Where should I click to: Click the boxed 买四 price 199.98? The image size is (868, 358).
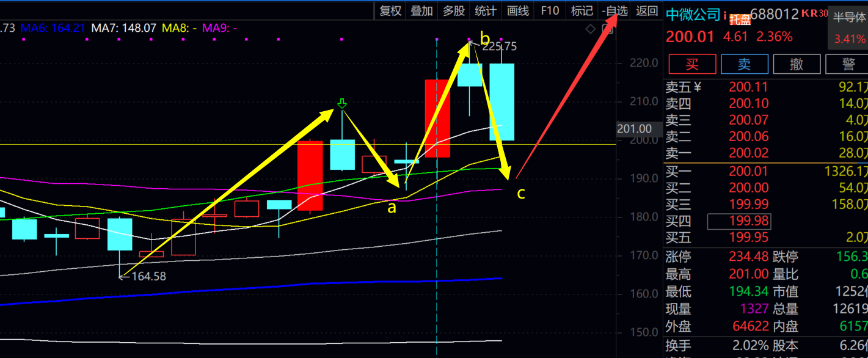739,221
